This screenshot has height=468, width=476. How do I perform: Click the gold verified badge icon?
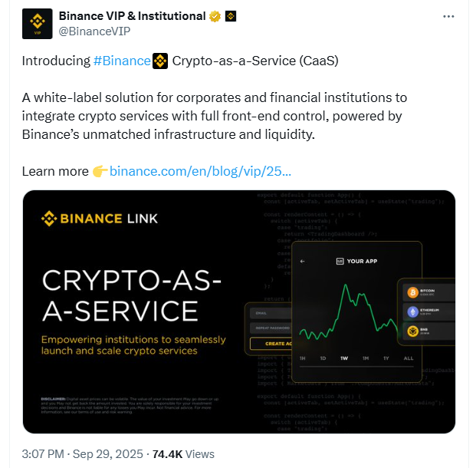click(215, 16)
